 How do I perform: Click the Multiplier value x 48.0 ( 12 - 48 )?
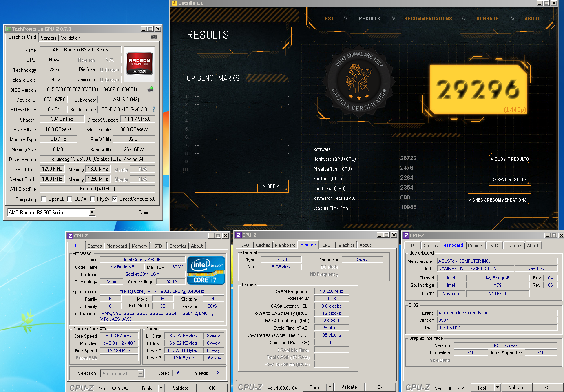[119, 343]
